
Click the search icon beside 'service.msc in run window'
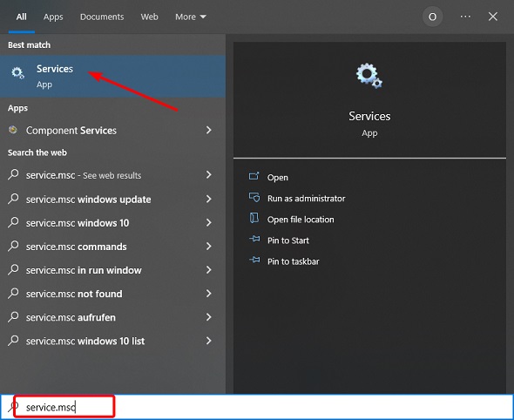coord(13,269)
